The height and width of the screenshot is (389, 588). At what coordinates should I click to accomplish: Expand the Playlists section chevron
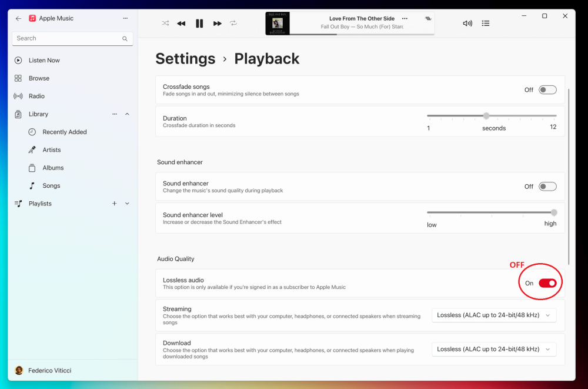tap(127, 204)
